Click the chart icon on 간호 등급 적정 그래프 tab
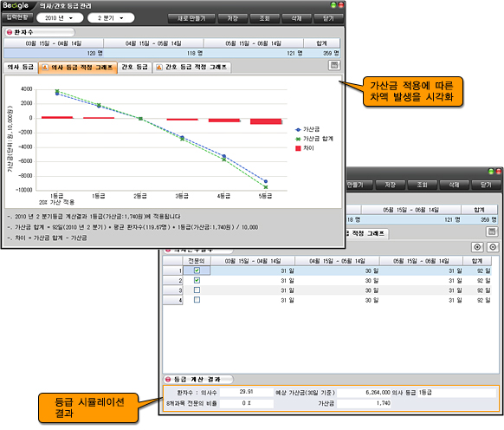The height and width of the screenshot is (430, 504). pos(158,68)
